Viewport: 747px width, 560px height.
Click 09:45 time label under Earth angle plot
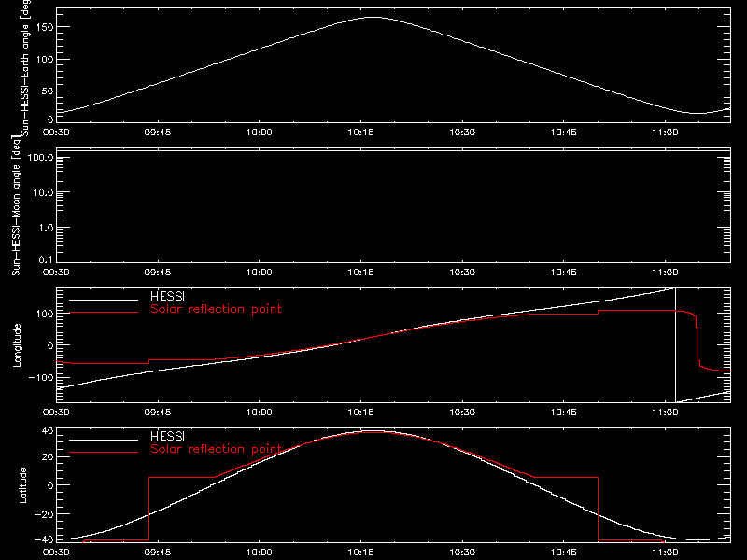(158, 132)
